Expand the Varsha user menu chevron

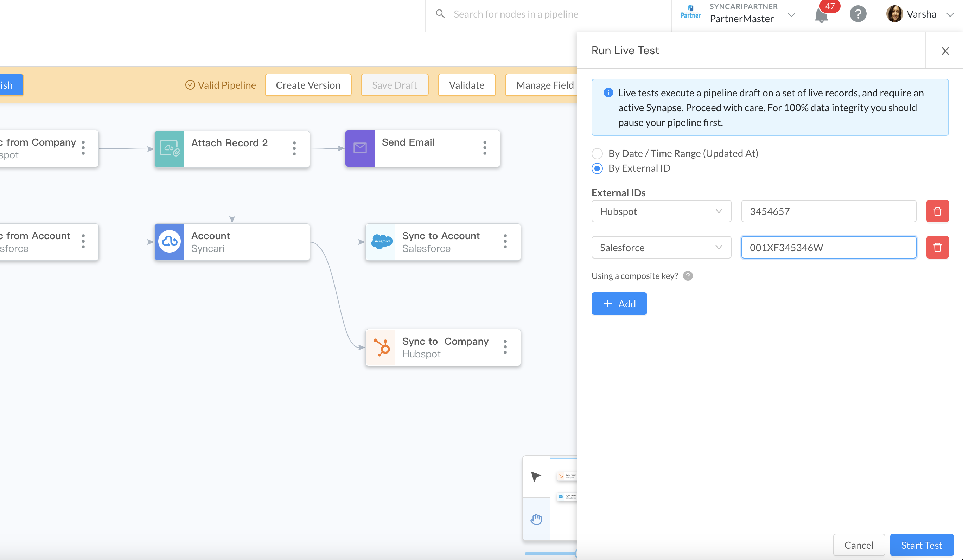click(950, 15)
